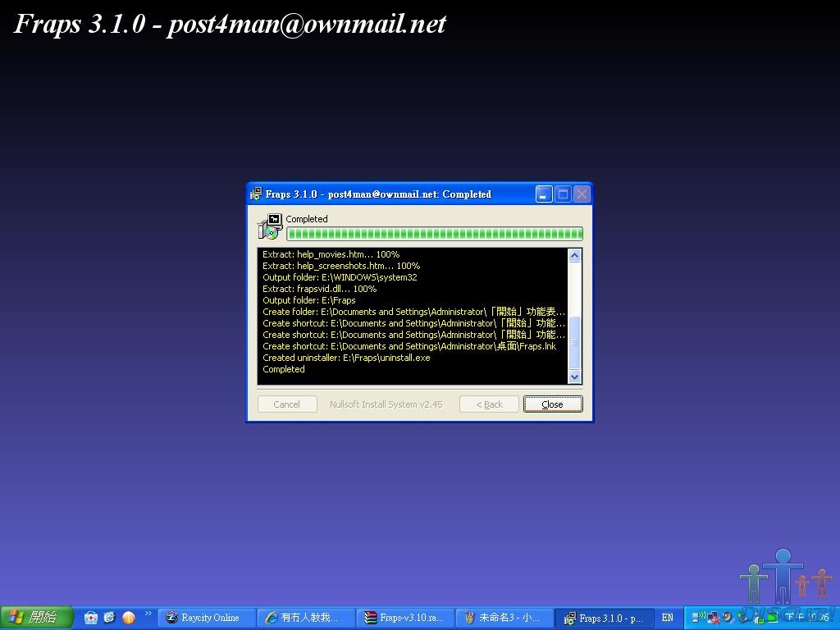
Task: Expand the Quick Launch overflow chevron
Action: [x=148, y=614]
